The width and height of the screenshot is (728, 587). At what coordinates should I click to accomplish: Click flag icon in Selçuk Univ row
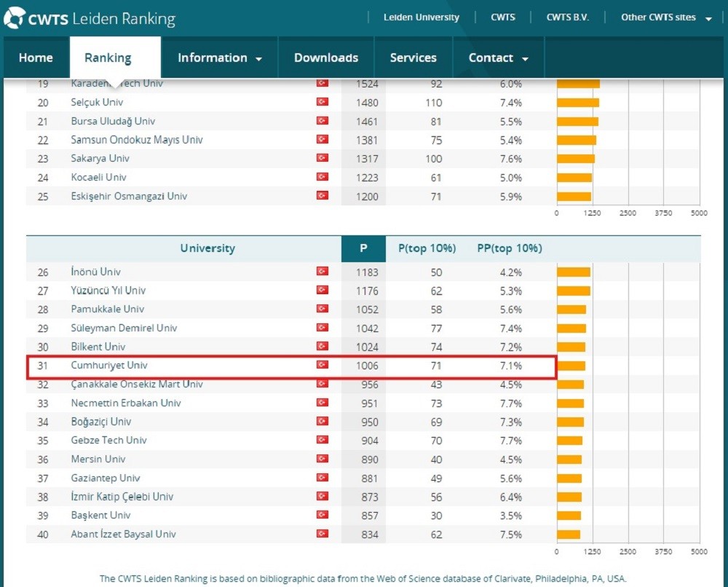(x=322, y=103)
